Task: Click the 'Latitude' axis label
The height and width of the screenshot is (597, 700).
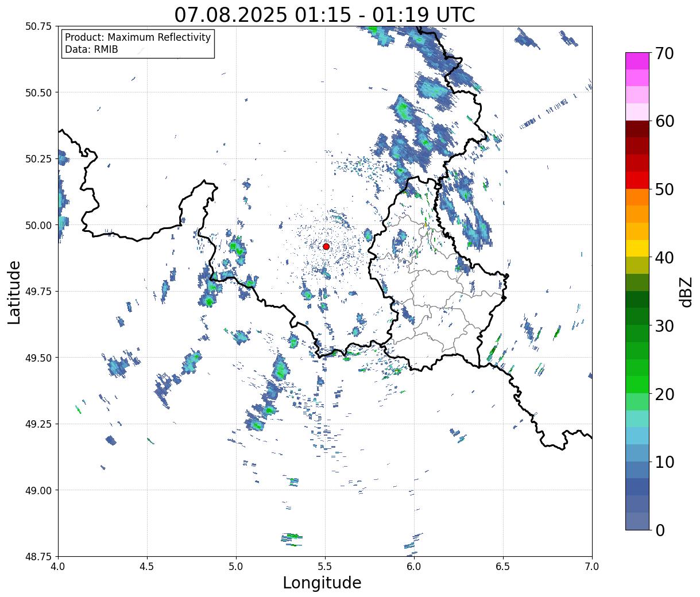Action: click(x=14, y=292)
